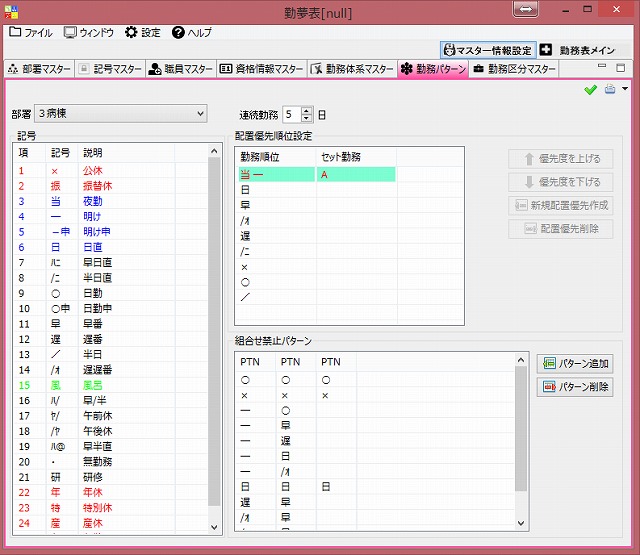Open the ファイル menu
This screenshot has height=555, width=640.
pyautogui.click(x=31, y=32)
